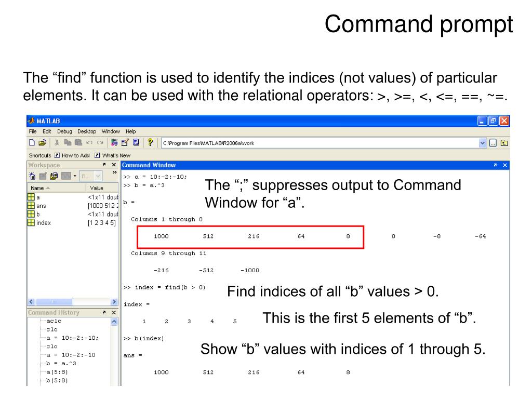Screen dimensions: 532x399
Task: Select 'a = 10:-2:-10;' in Command History
Action: click(72, 338)
